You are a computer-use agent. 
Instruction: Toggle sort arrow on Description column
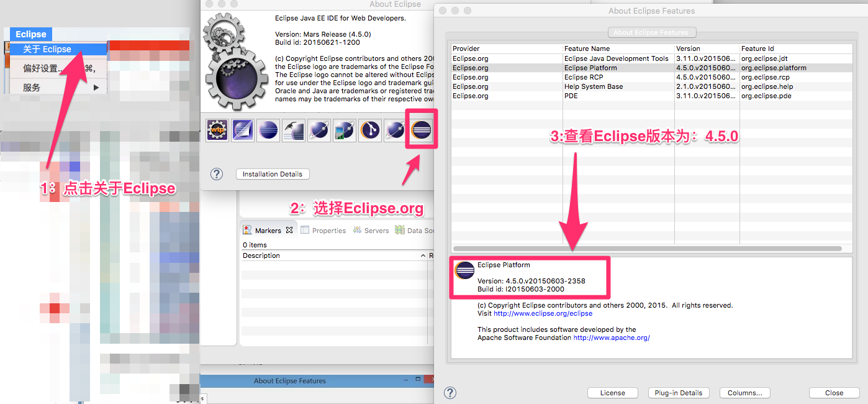[x=423, y=256]
